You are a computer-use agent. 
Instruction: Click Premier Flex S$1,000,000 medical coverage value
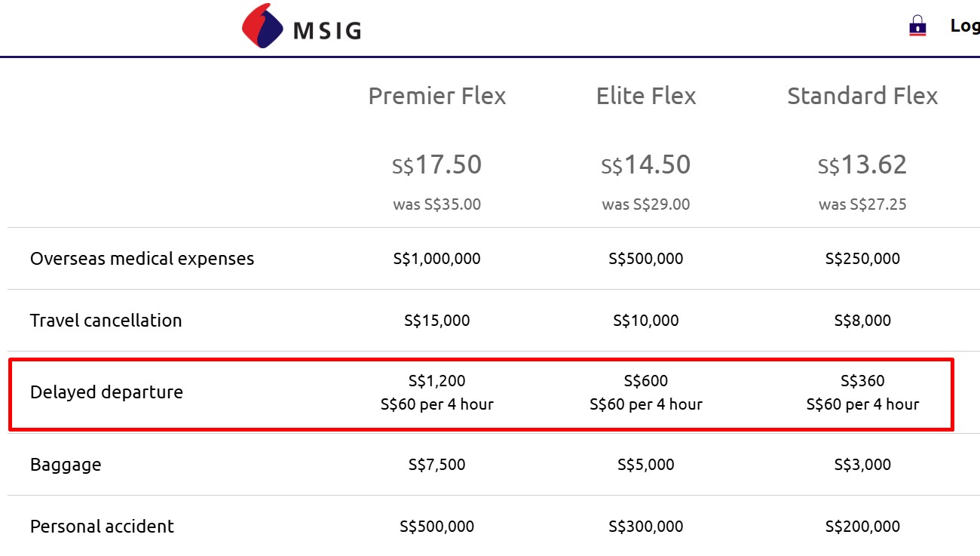[437, 259]
